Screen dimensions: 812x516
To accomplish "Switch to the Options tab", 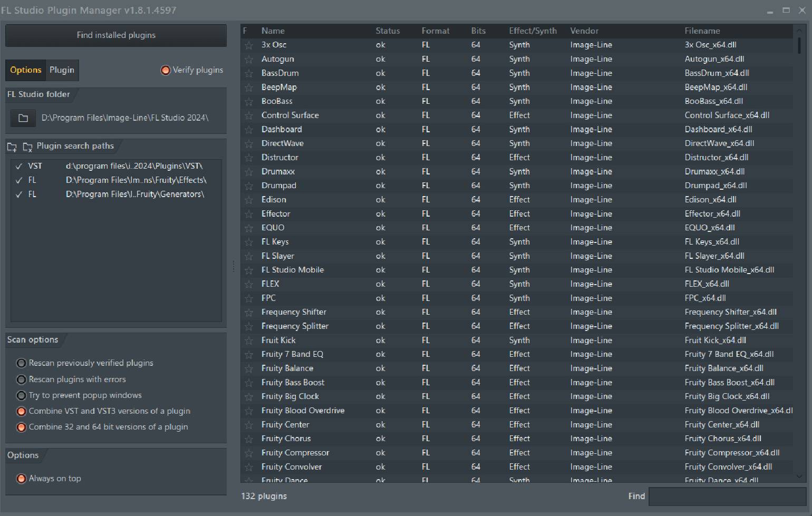I will point(26,70).
